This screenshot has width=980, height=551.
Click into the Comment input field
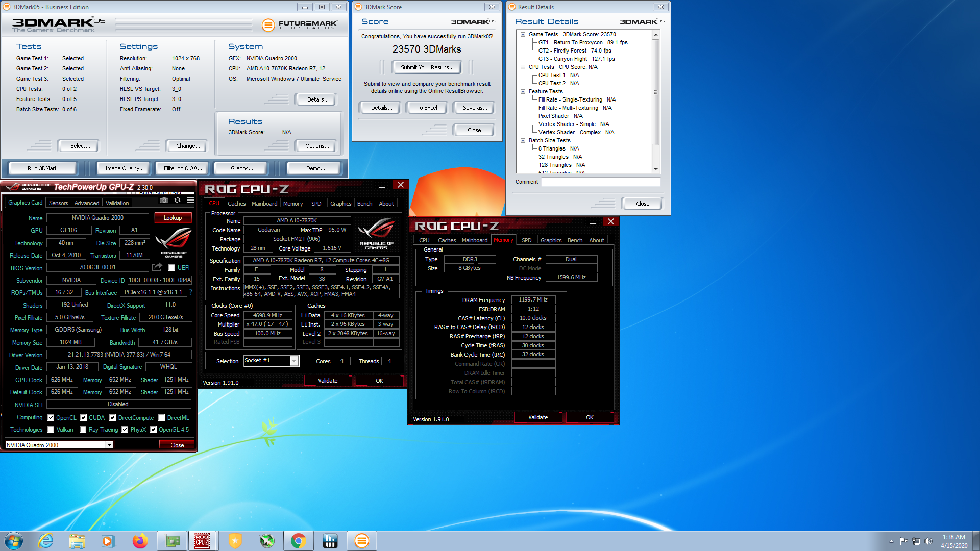pos(601,182)
